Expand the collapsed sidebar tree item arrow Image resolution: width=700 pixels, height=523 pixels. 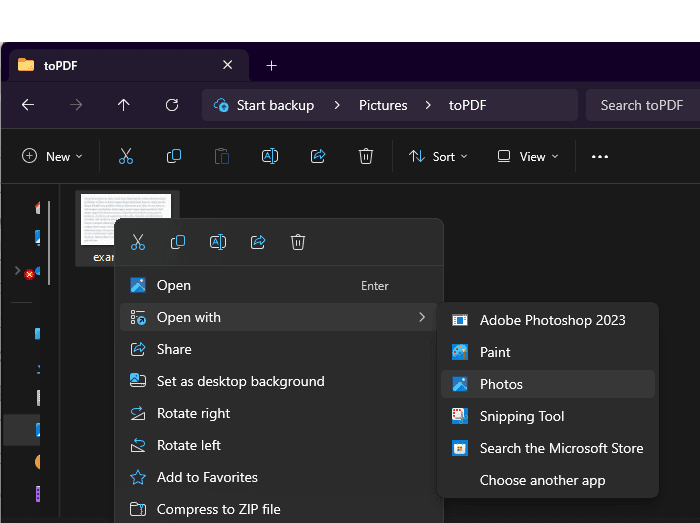(x=17, y=270)
